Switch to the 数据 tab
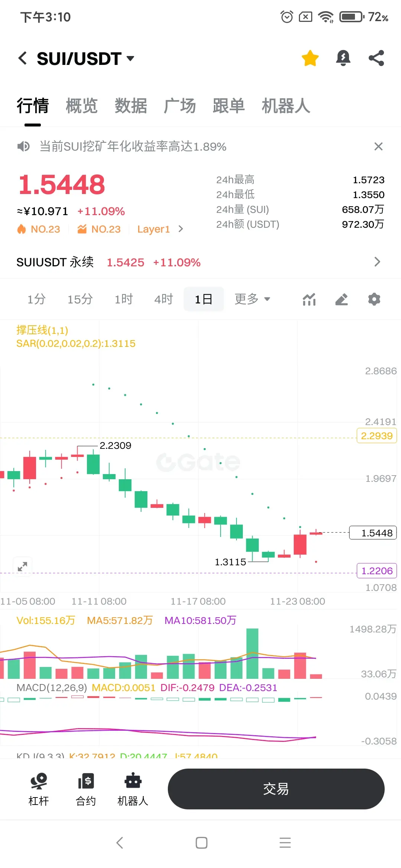 tap(131, 106)
